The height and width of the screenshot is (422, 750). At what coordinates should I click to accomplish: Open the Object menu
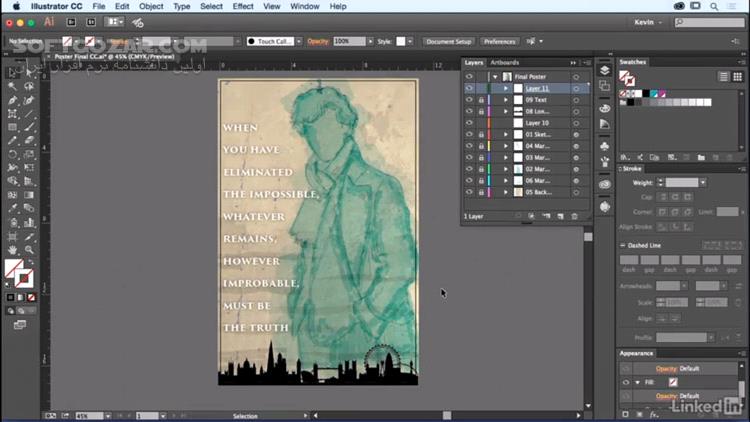click(x=151, y=6)
